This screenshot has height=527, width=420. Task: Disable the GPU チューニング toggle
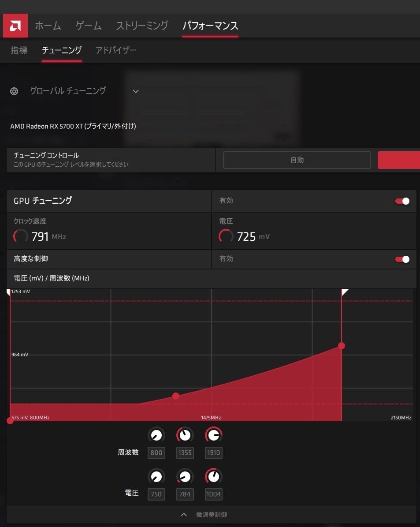[402, 201]
